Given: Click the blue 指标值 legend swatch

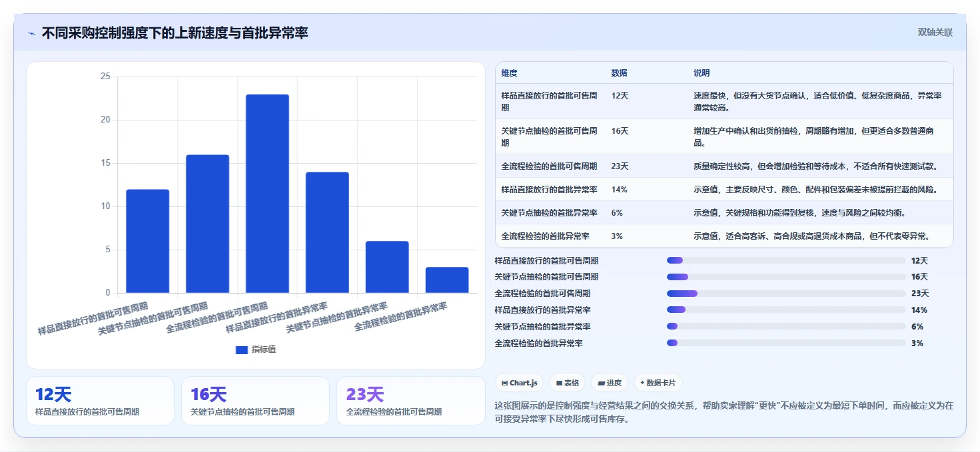Looking at the screenshot, I should click(242, 349).
